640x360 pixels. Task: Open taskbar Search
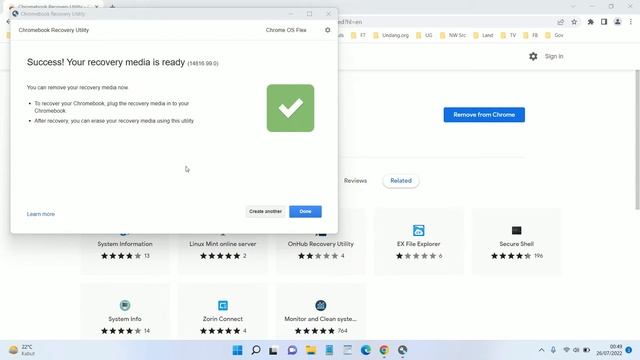[256, 350]
